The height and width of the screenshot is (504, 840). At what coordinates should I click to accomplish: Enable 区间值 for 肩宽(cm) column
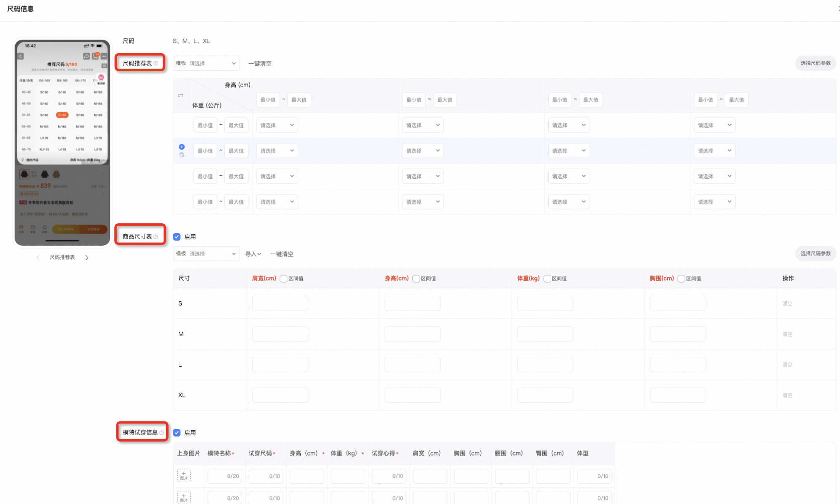[x=283, y=279]
